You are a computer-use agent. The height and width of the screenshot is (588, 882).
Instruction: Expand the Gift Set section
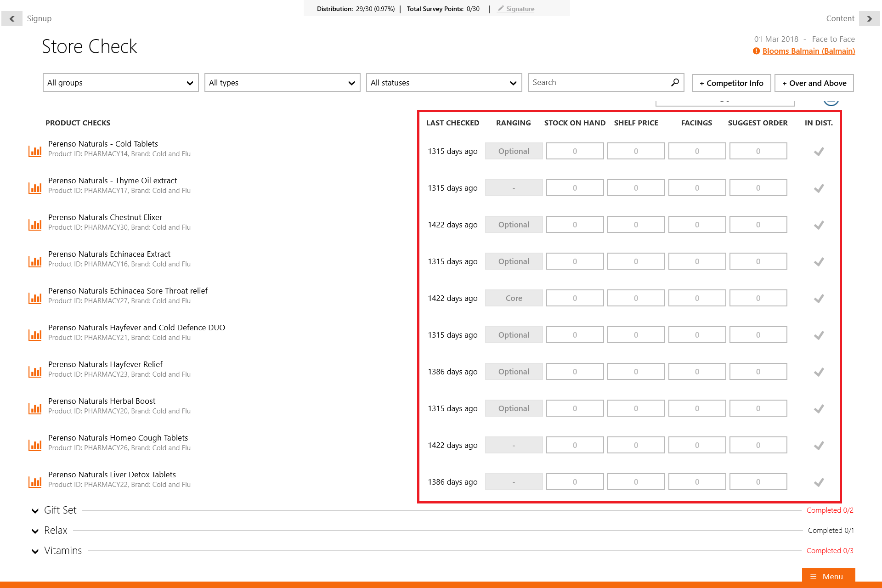(x=35, y=510)
